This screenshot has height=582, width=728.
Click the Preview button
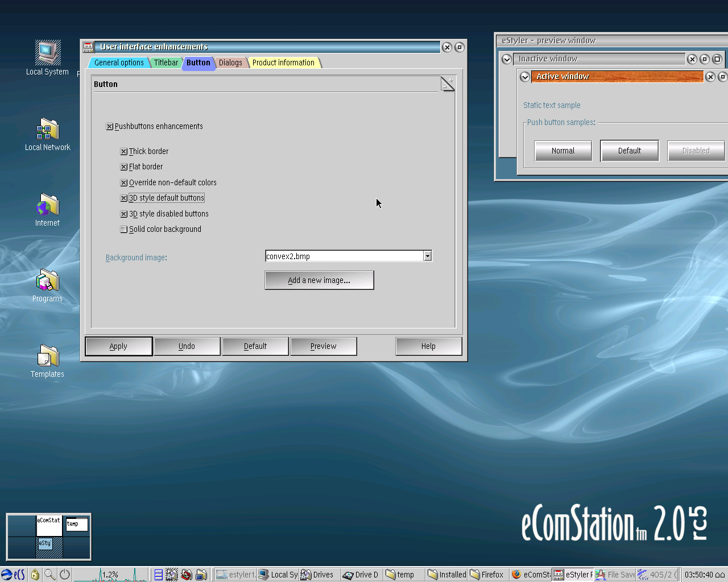[323, 346]
